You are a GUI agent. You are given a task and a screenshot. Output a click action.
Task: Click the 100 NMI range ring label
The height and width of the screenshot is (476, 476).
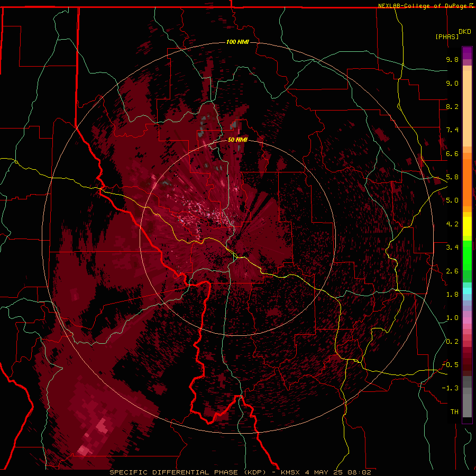pyautogui.click(x=237, y=42)
